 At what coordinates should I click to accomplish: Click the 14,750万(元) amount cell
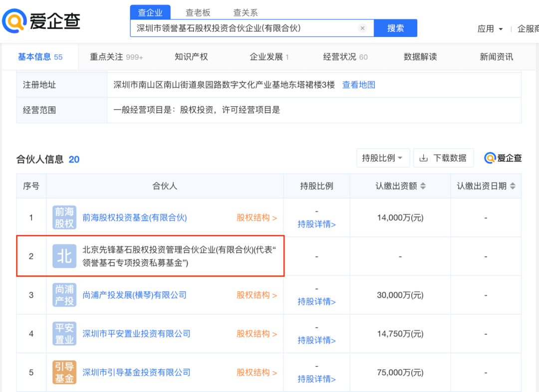pyautogui.click(x=400, y=334)
